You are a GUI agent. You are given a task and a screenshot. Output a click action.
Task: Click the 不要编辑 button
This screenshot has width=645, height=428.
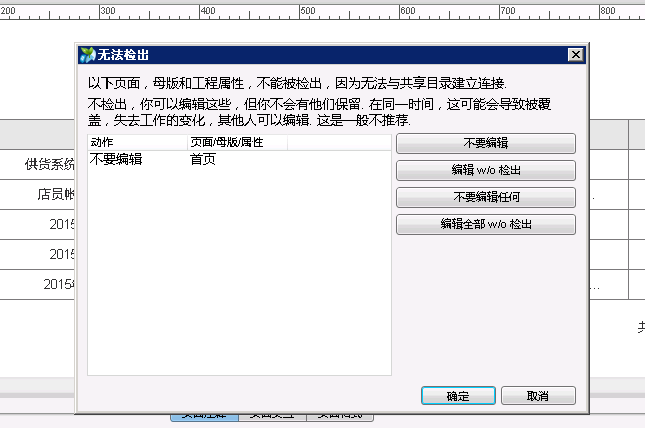[486, 143]
